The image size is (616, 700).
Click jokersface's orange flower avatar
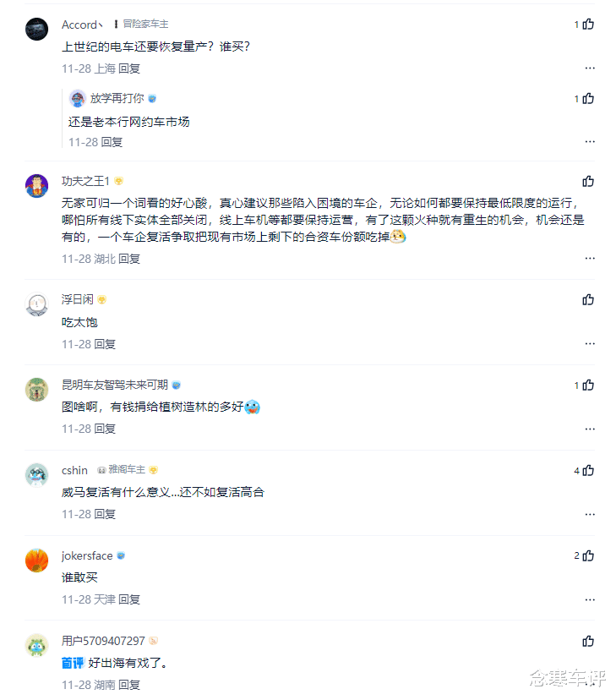[37, 560]
